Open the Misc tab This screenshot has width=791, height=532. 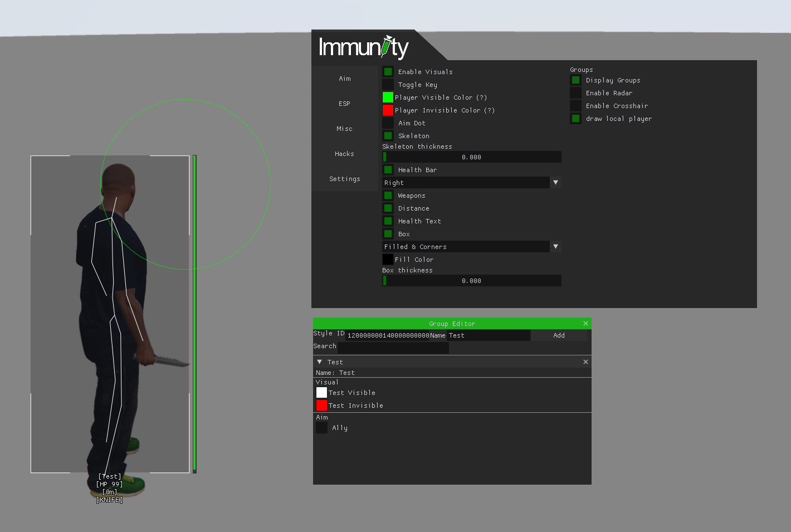click(345, 129)
